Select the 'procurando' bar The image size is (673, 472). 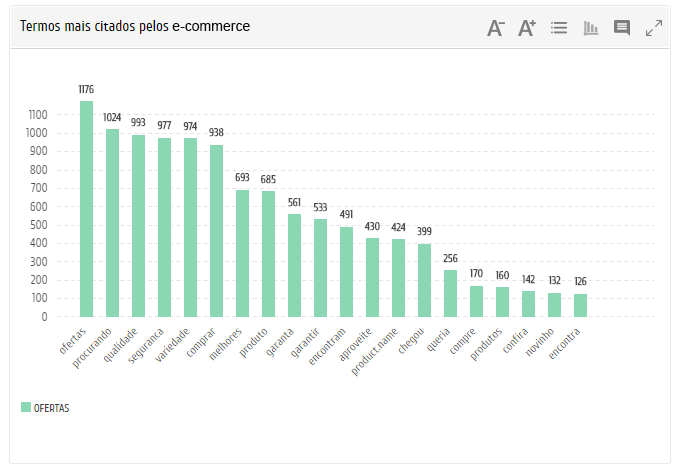(x=113, y=223)
